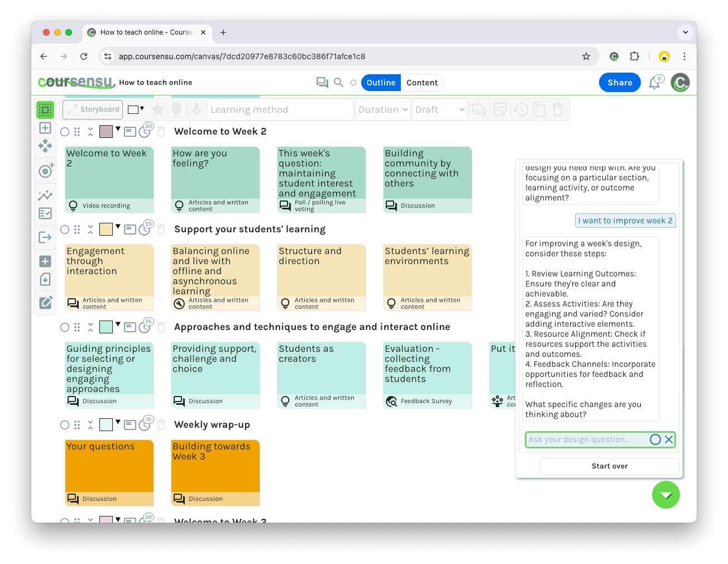728x564 pixels.
Task: Click the target-plus learning outcome icon
Action: coord(46,171)
